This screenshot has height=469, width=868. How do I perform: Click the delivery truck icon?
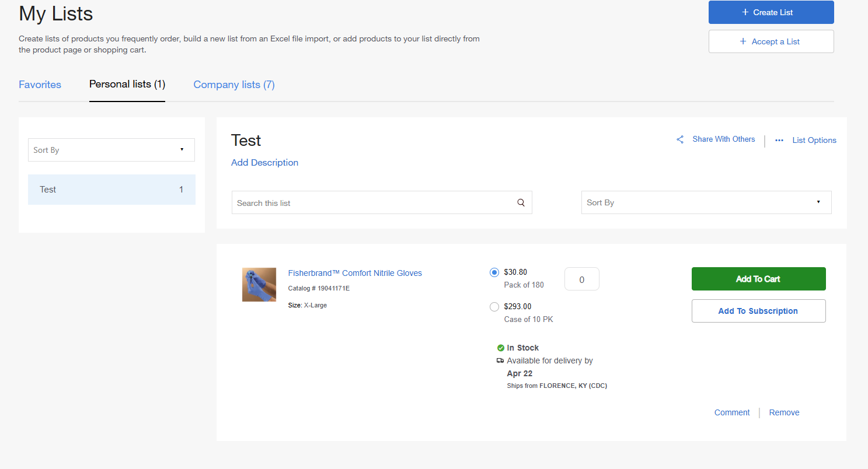[500, 360]
